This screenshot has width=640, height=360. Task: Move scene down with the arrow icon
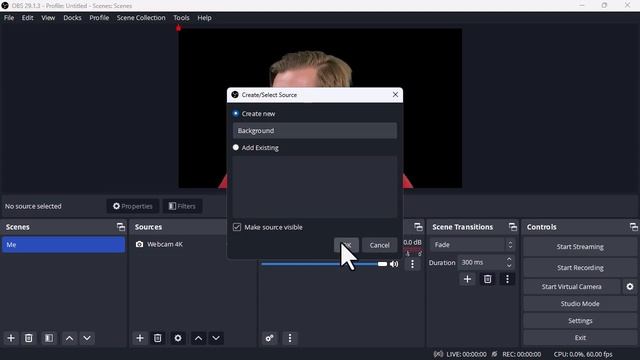87,338
